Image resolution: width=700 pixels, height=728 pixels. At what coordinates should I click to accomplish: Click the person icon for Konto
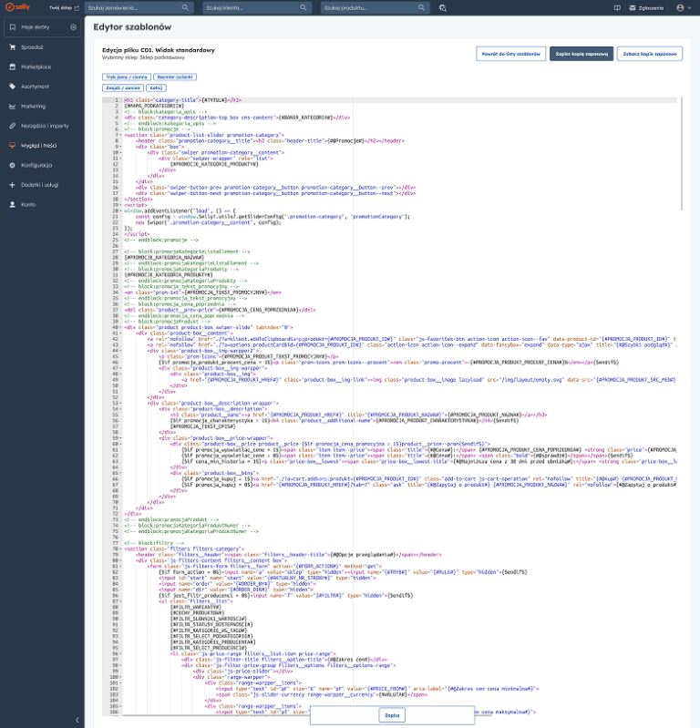[13, 204]
